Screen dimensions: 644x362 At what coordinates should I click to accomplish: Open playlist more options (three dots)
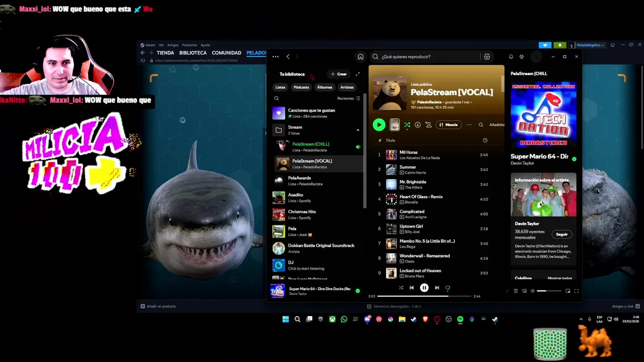(x=469, y=125)
